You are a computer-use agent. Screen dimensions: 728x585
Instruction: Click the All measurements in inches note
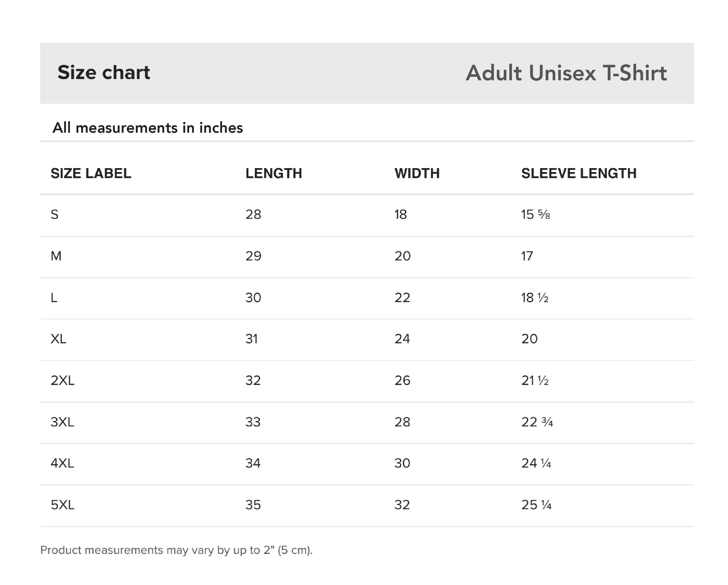(148, 128)
